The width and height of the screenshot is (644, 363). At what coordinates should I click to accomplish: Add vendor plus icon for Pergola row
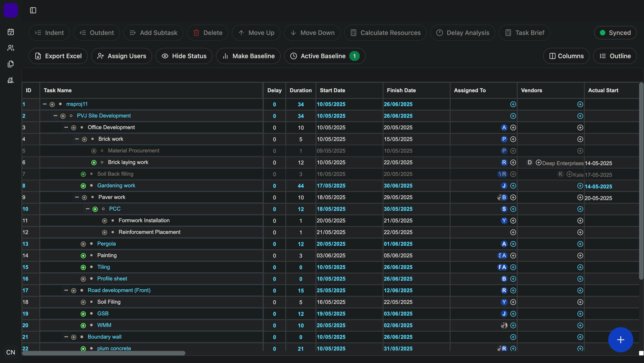point(580,244)
